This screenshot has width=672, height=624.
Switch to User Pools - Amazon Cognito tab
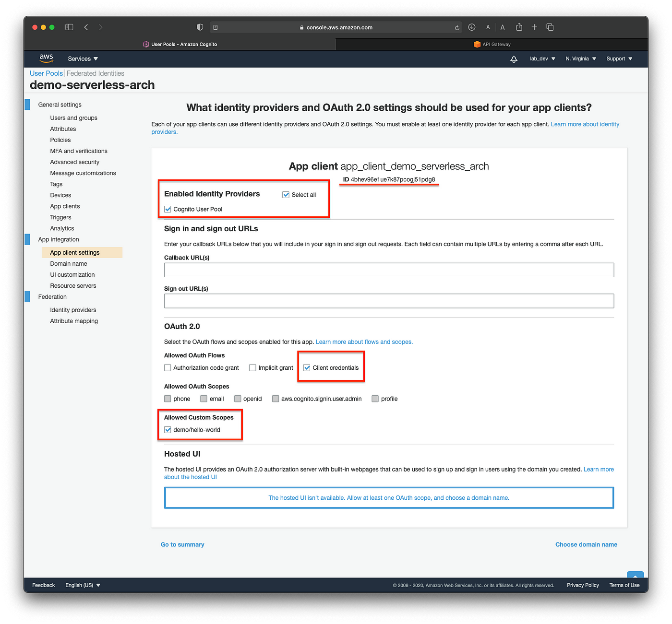(180, 44)
